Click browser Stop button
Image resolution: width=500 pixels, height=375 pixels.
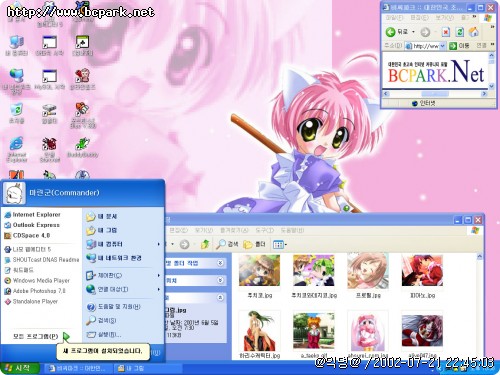coord(446,32)
